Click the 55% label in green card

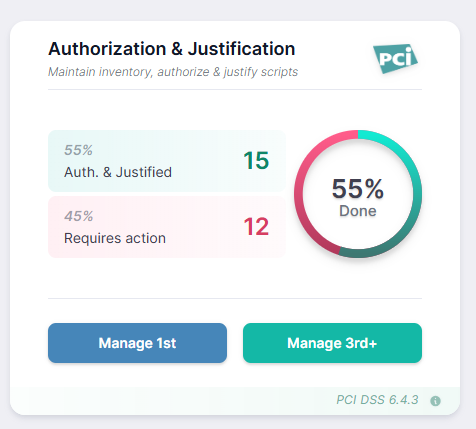click(x=78, y=150)
